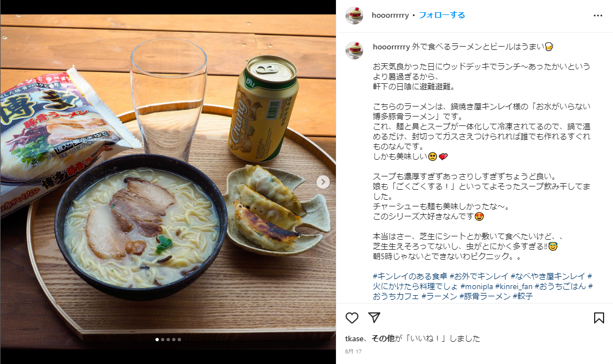Open the hooorrrrry username in the caption
This screenshot has height=364, width=613.
(391, 47)
